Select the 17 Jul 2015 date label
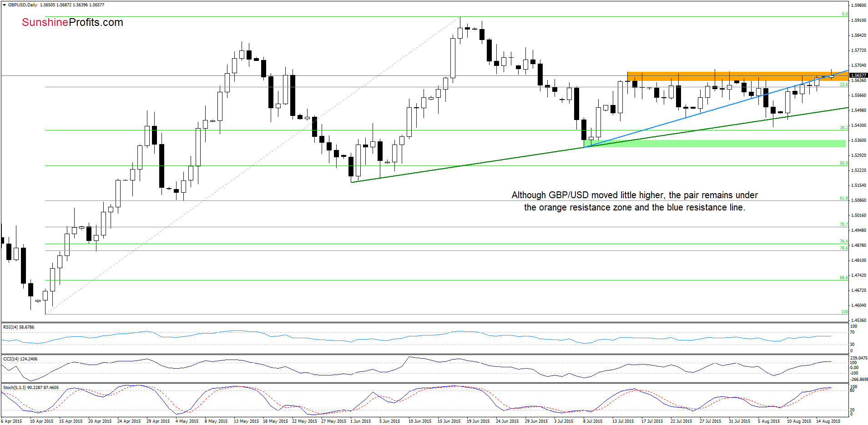This screenshot has height=425, width=868. point(652,421)
